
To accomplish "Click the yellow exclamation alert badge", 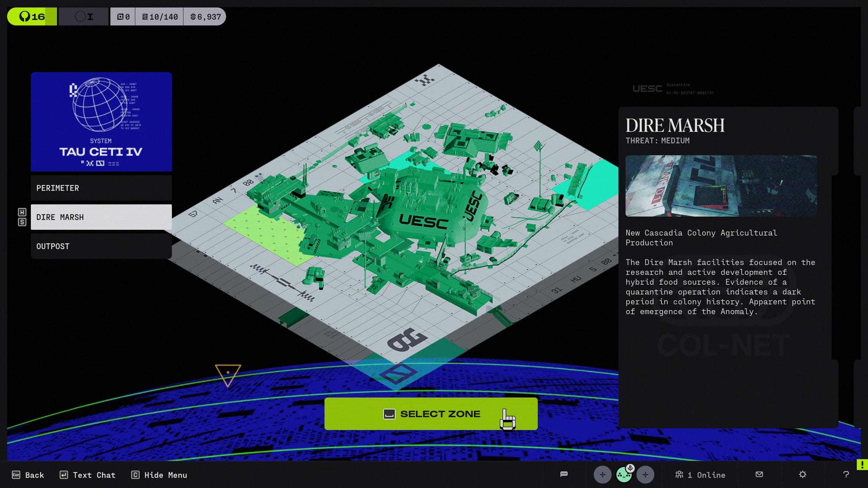I will pyautogui.click(x=862, y=465).
